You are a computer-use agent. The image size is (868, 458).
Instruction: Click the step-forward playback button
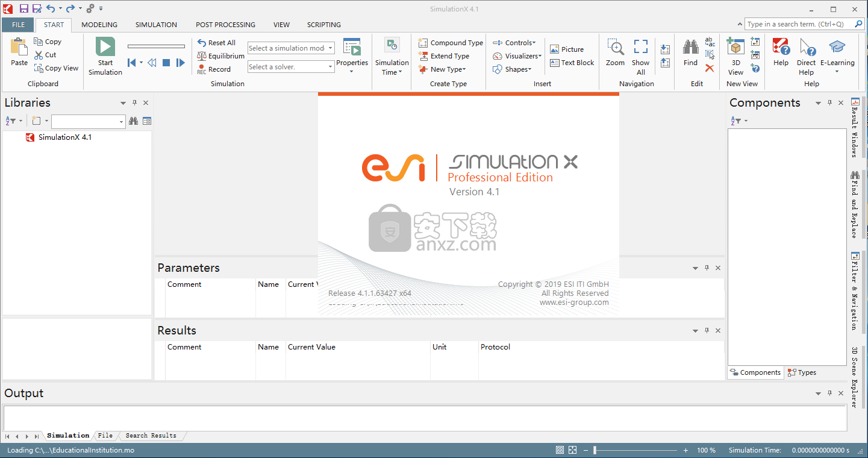[x=180, y=63]
